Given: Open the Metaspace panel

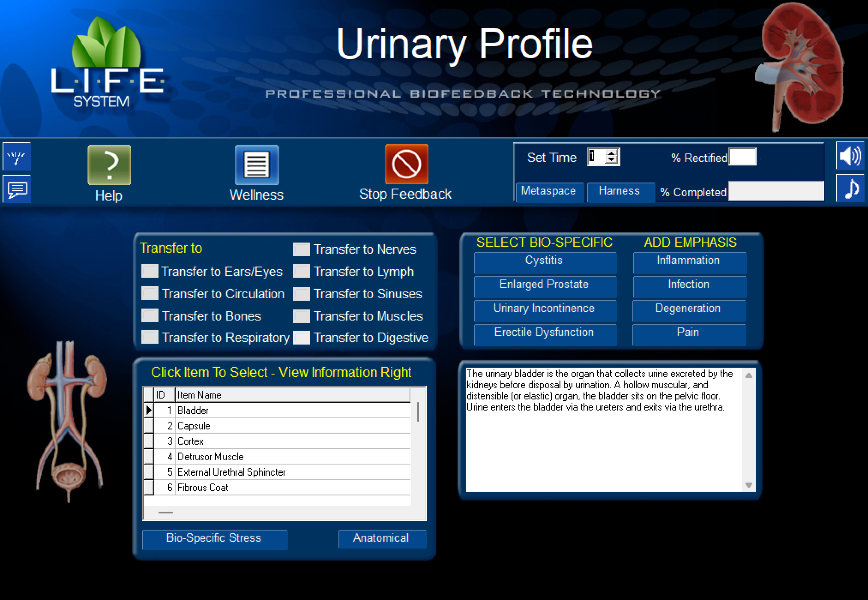Looking at the screenshot, I should [x=550, y=192].
